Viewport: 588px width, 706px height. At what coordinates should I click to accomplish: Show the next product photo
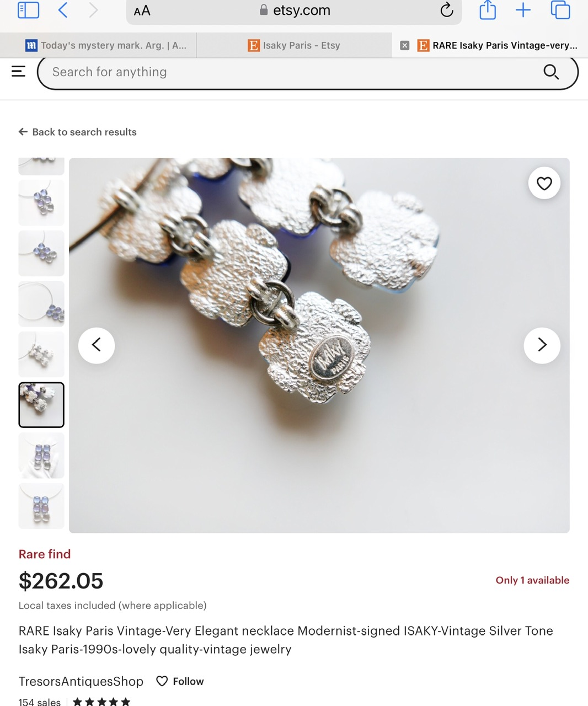click(x=542, y=345)
